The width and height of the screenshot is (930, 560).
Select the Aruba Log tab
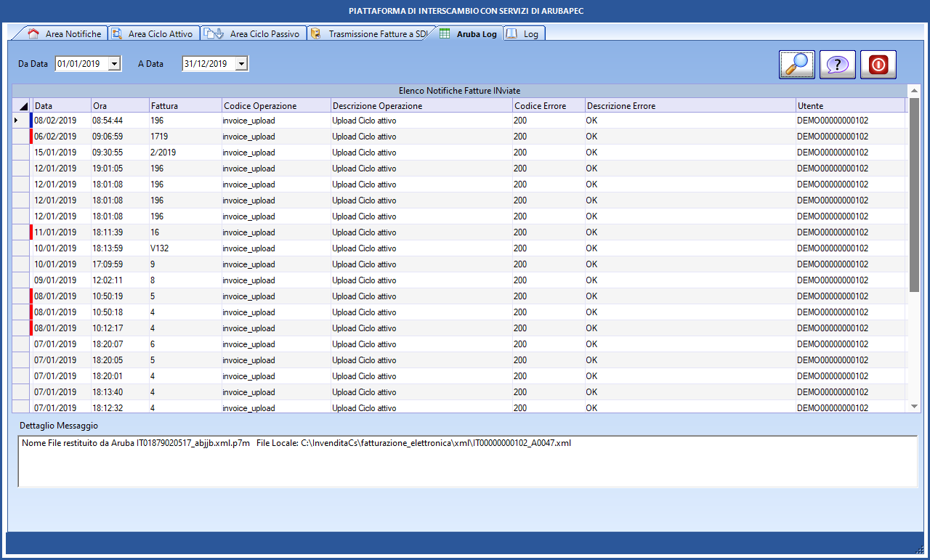469,34
